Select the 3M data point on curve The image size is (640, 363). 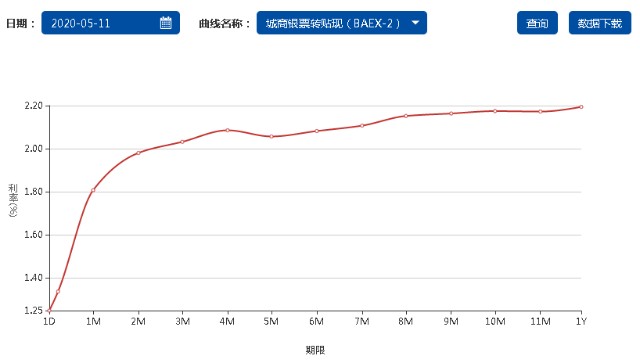click(x=182, y=142)
